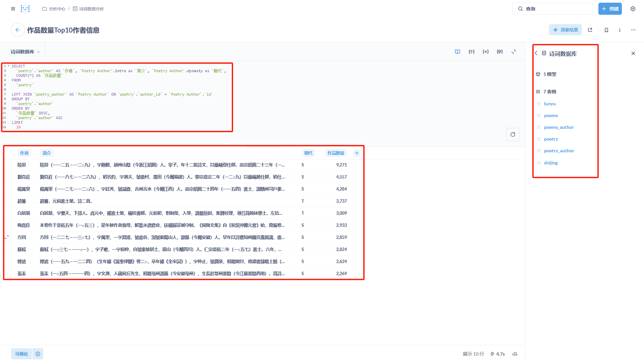Collapse the SQL editor
The height and width of the screenshot is (362, 644).
click(514, 52)
